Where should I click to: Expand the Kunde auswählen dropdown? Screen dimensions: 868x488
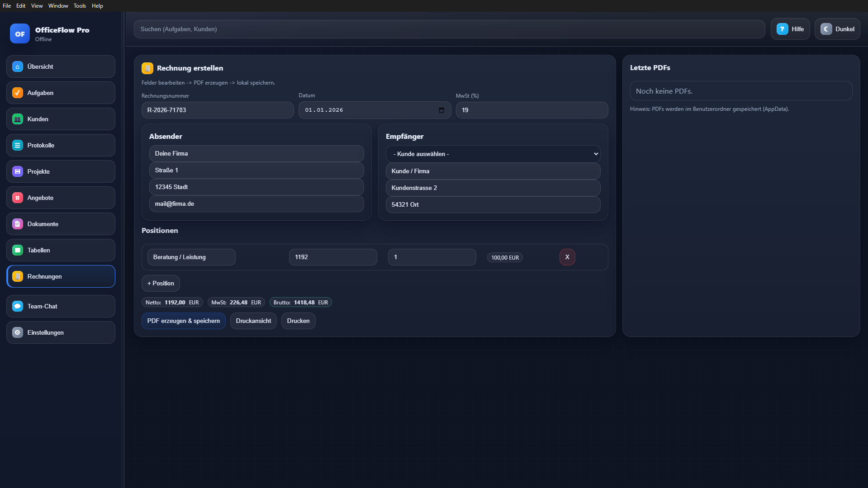(x=493, y=154)
